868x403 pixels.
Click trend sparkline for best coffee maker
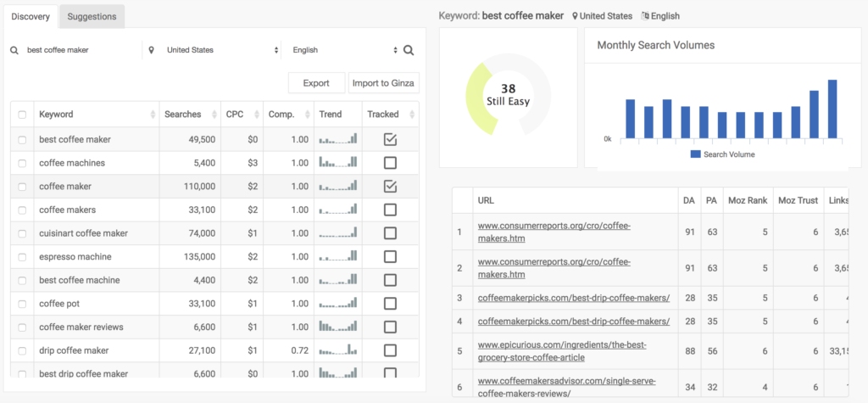pos(338,138)
